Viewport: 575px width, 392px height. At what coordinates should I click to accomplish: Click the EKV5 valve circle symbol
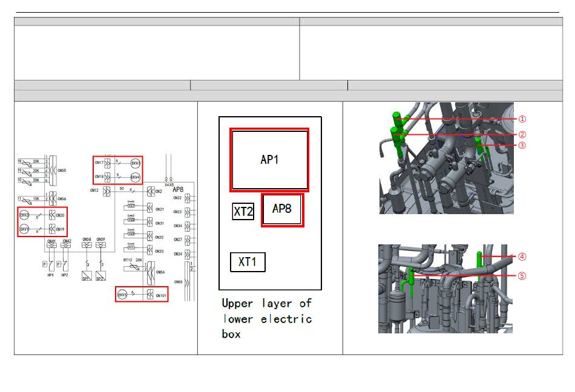pos(122,294)
